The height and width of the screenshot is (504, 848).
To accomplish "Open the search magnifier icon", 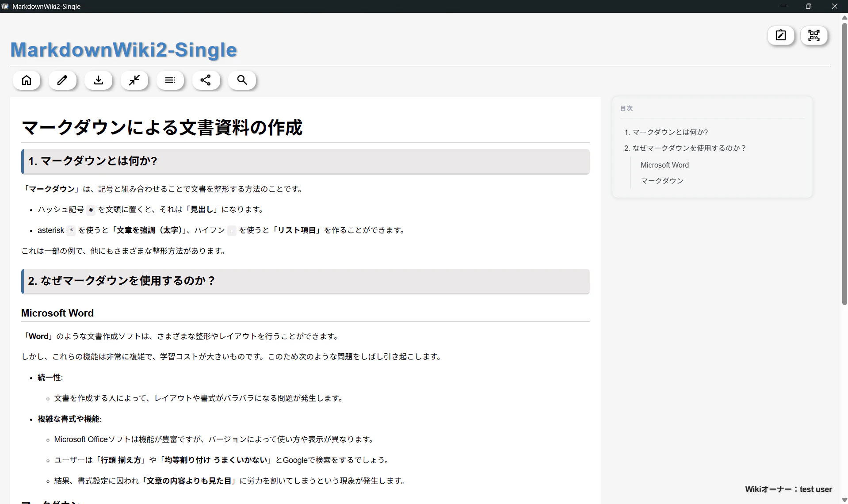I will point(242,80).
